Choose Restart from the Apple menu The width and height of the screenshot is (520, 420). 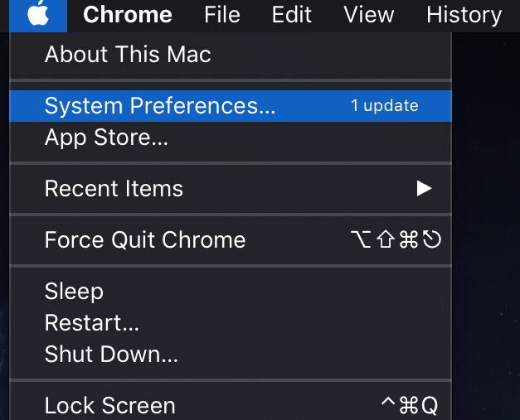(231, 322)
